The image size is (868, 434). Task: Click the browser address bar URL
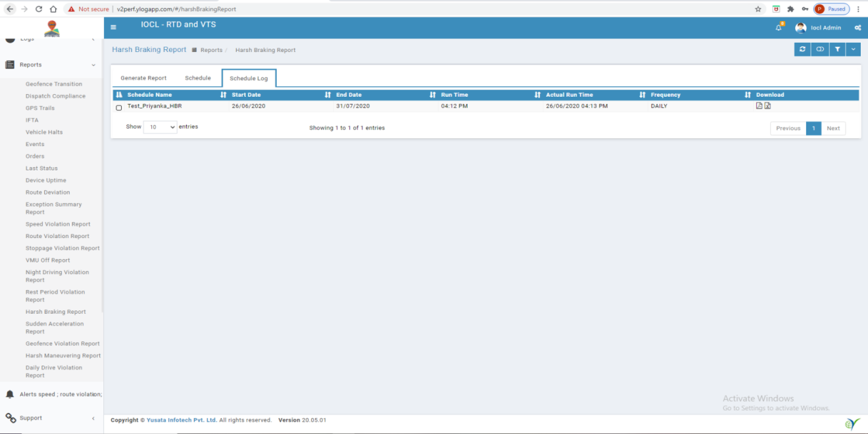pos(176,9)
